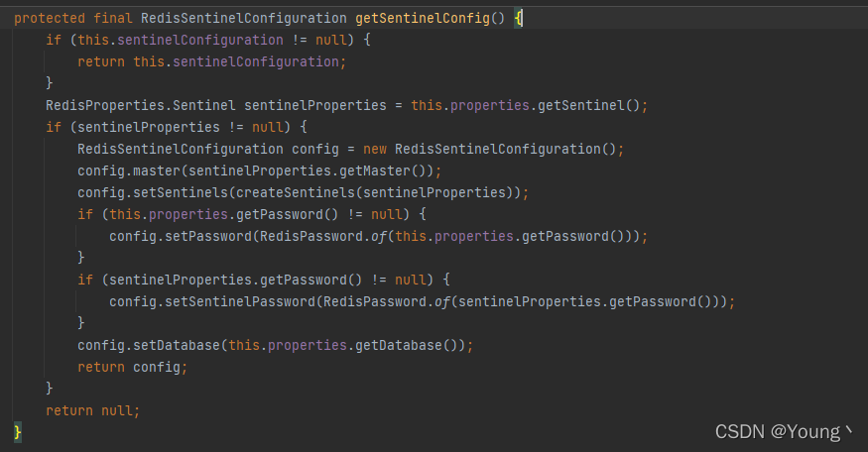
Task: Click 'config' variable name in declaration
Action: 315,149
